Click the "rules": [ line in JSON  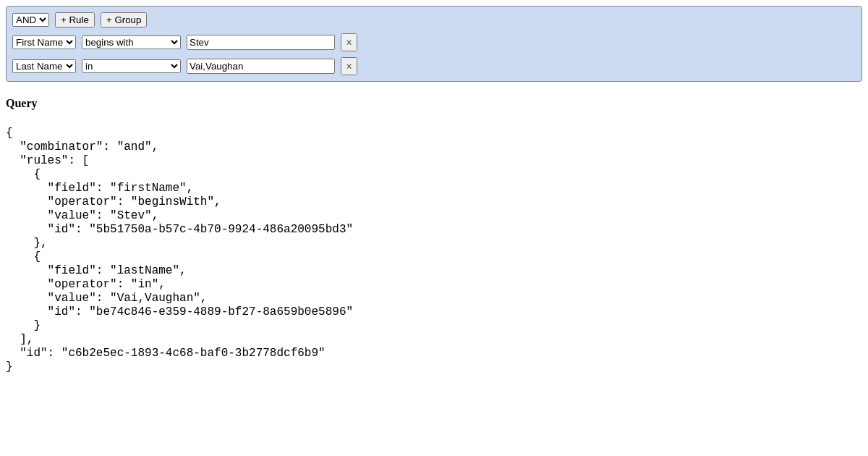54,161
